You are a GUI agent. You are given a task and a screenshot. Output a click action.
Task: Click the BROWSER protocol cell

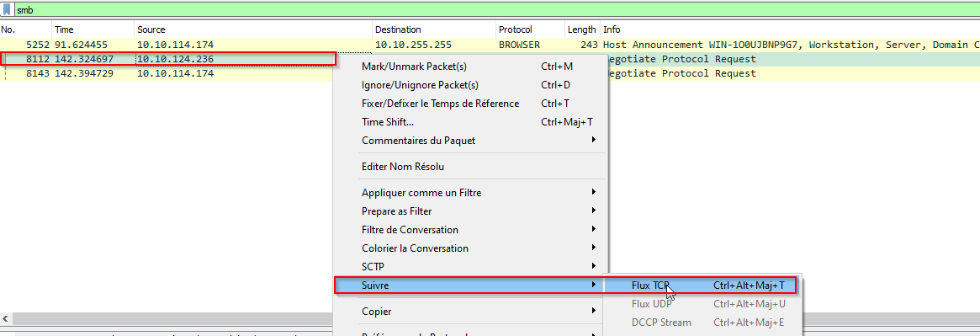pyautogui.click(x=519, y=45)
